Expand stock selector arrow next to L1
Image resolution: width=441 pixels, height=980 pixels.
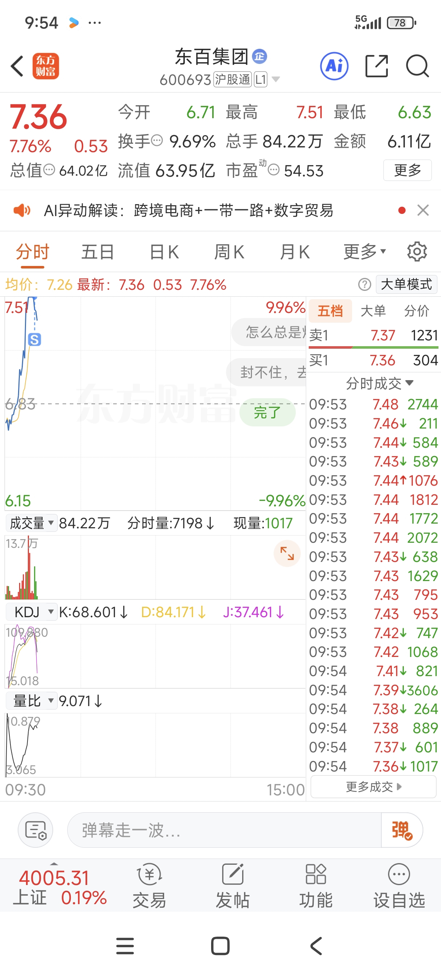point(276,79)
